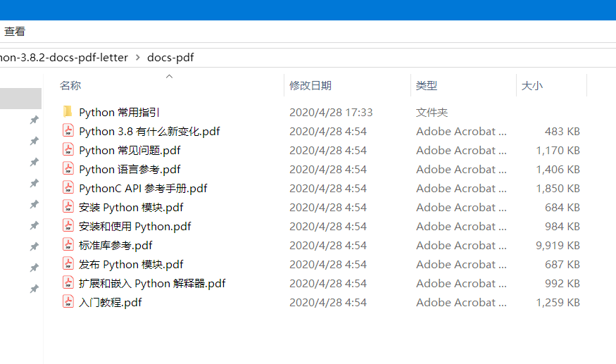Select folder name Python 常用指引
This screenshot has width=616, height=364.
(x=119, y=113)
